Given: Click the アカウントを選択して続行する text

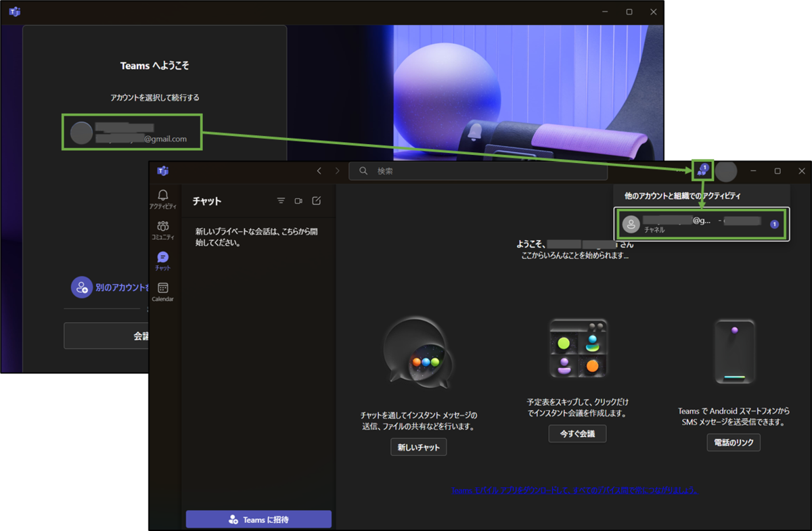Looking at the screenshot, I should [155, 97].
